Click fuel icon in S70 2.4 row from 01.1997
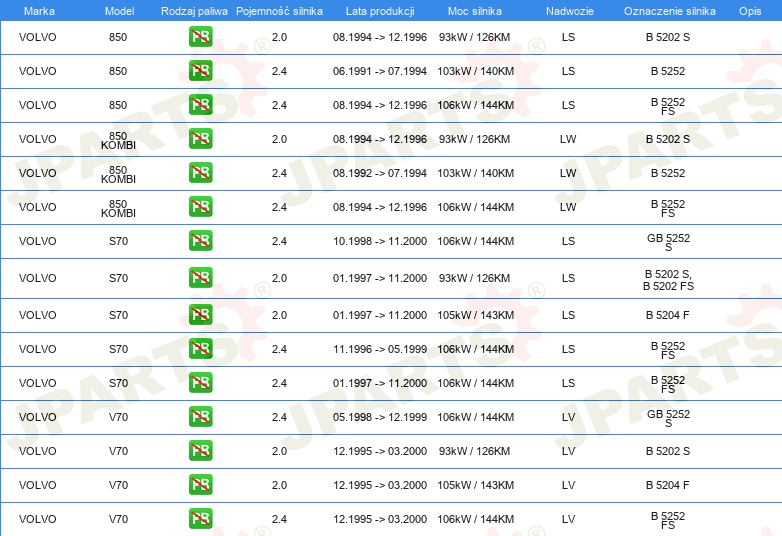Screen dimensions: 782x536 (200, 382)
